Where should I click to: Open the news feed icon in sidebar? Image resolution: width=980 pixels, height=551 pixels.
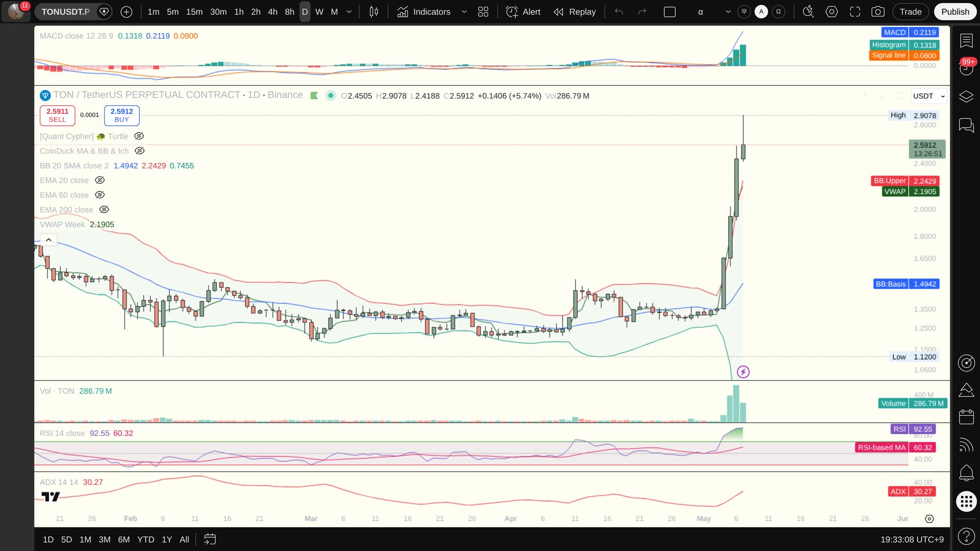click(x=966, y=445)
